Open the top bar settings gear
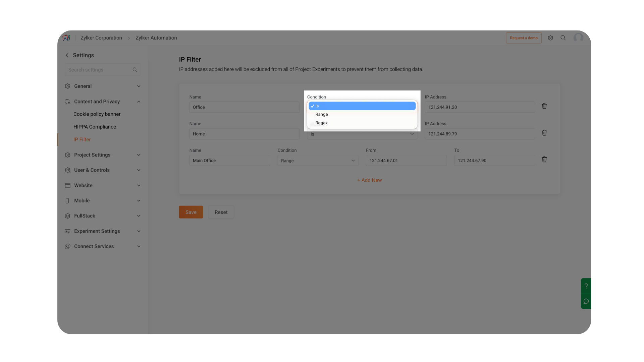 click(550, 38)
